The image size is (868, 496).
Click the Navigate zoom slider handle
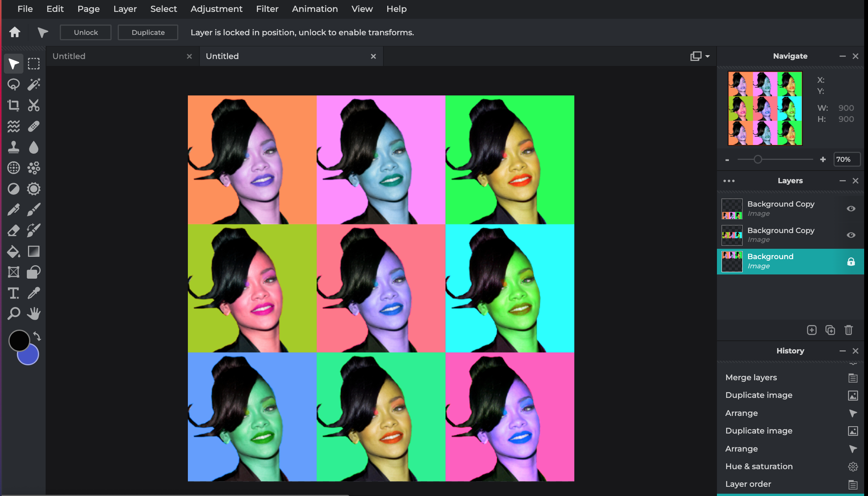[x=758, y=159]
